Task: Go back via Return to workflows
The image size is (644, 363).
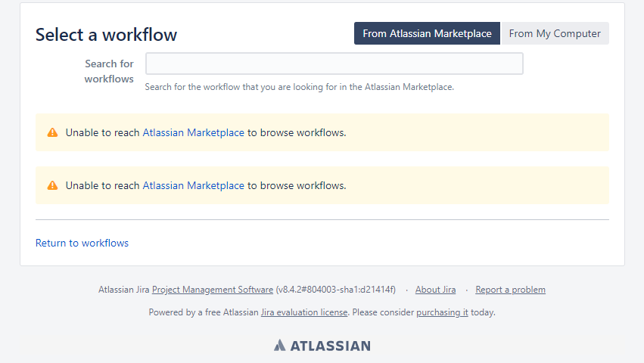Action: (x=82, y=243)
